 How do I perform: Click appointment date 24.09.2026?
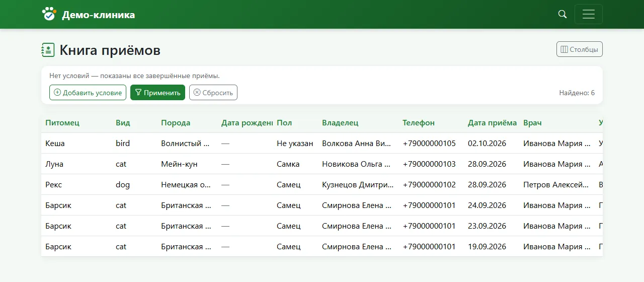pos(487,205)
